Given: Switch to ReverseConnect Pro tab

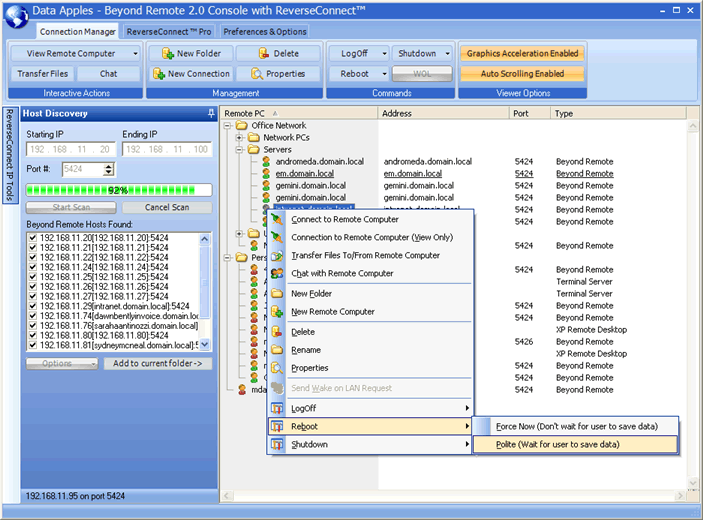Looking at the screenshot, I should pyautogui.click(x=169, y=32).
